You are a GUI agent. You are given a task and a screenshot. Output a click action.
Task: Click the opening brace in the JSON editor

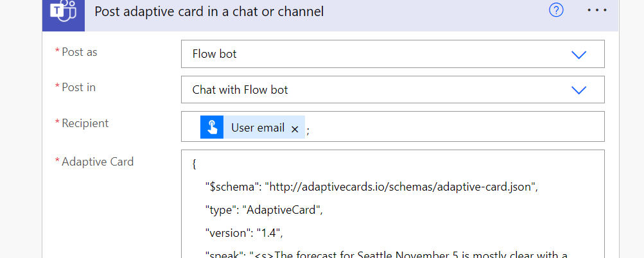(x=194, y=164)
